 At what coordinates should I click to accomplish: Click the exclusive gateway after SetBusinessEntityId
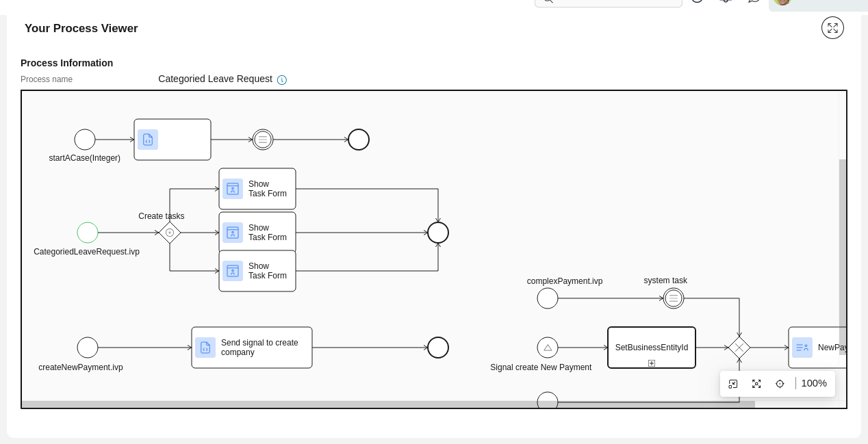point(739,348)
